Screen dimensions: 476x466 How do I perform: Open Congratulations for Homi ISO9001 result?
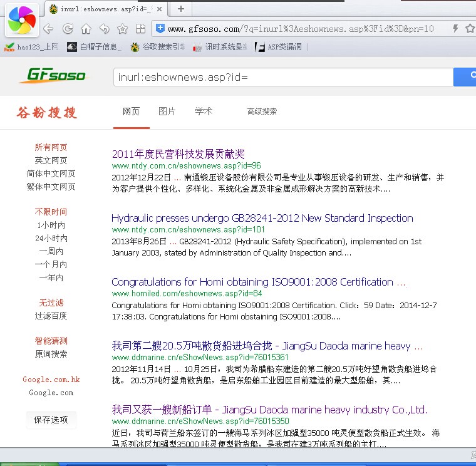point(258,282)
